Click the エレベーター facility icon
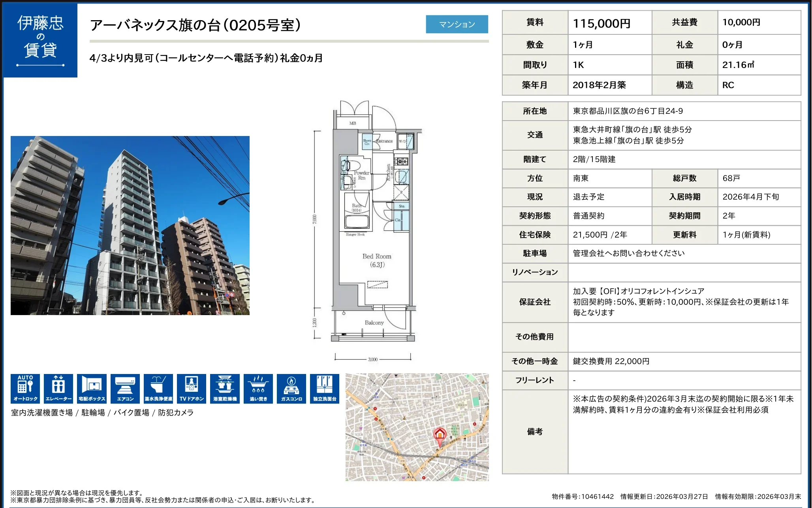812x508 pixels. (59, 388)
